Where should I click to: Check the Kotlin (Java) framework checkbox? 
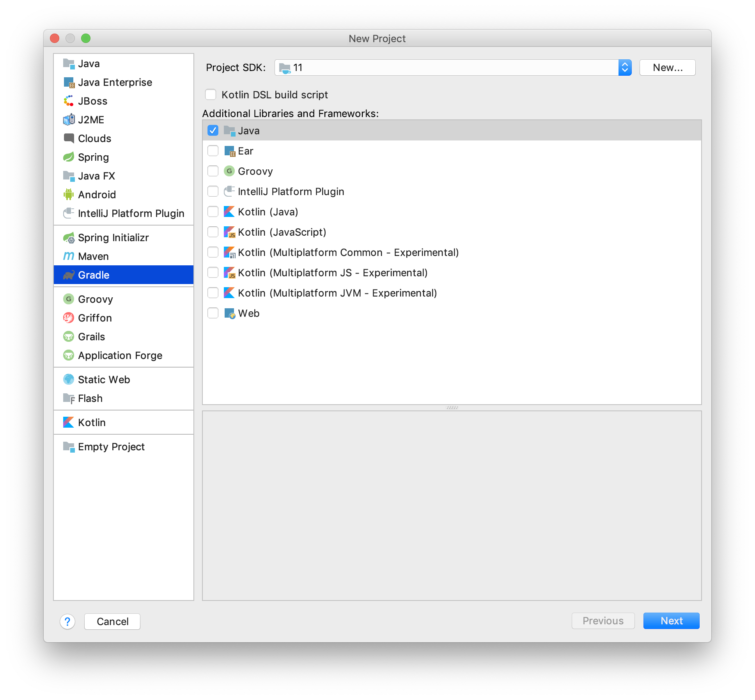coord(213,212)
